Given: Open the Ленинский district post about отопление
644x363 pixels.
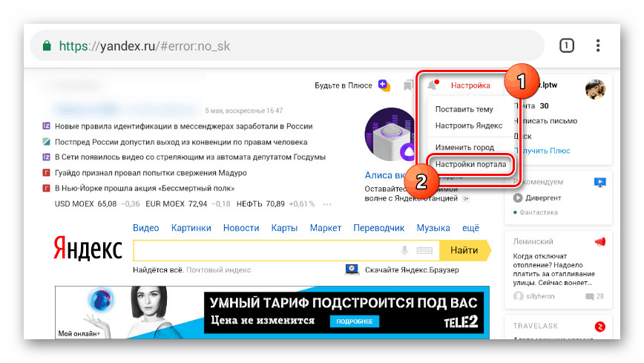Looking at the screenshot, I should 553,269.
